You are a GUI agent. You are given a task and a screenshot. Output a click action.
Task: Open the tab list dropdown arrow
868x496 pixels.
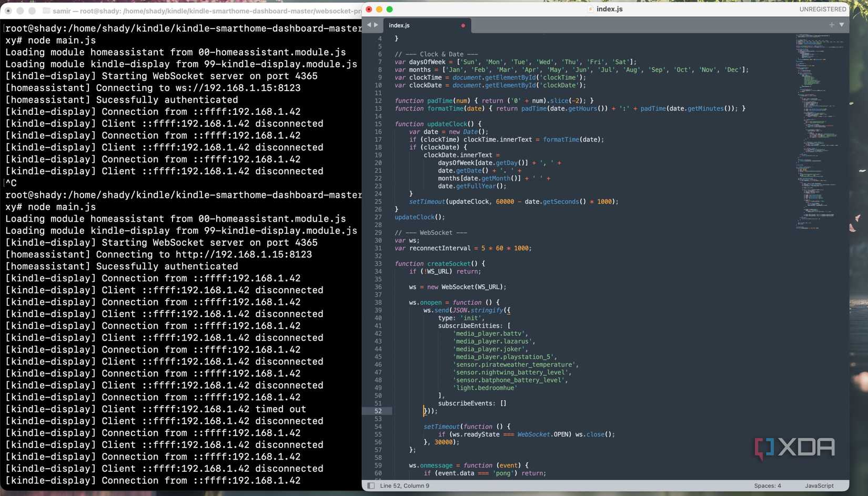click(842, 25)
